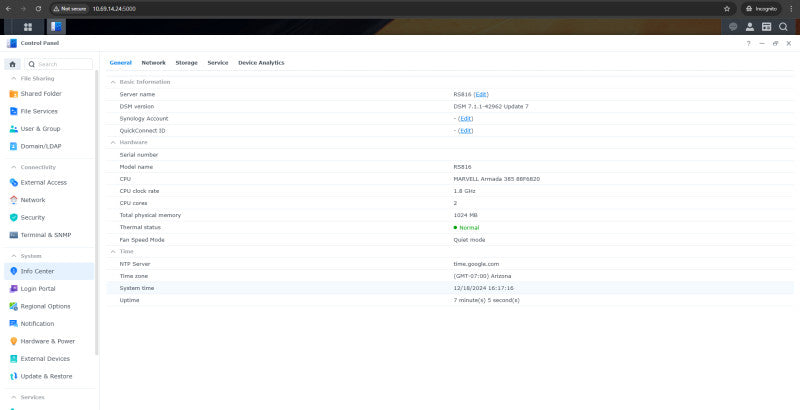Select the Control Panel taskbar icon
The height and width of the screenshot is (410, 800).
56,27
